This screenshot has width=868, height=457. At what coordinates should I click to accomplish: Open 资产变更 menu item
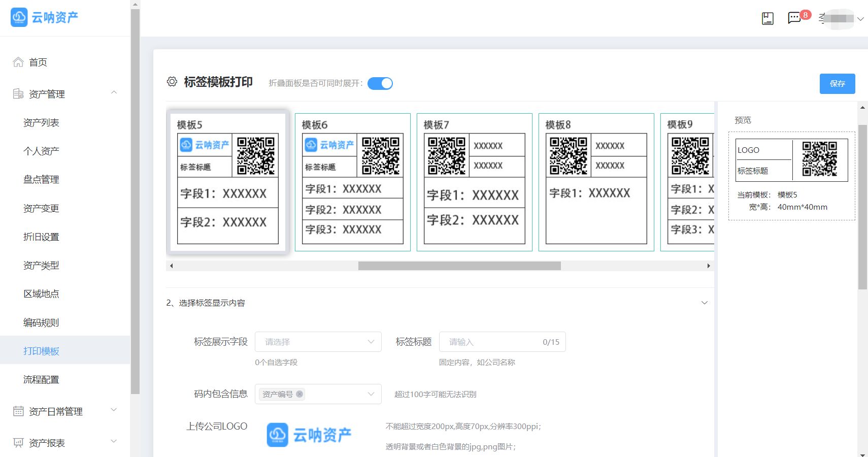point(65,208)
